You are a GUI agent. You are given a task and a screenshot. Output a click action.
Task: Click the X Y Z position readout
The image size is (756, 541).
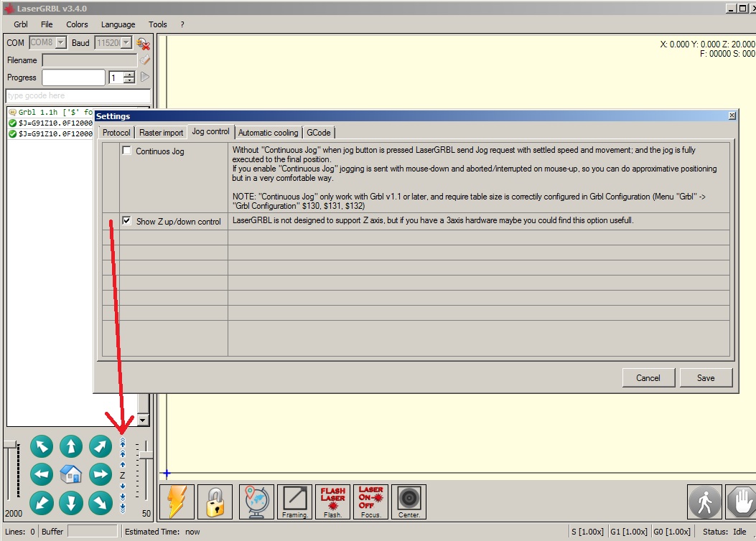707,44
